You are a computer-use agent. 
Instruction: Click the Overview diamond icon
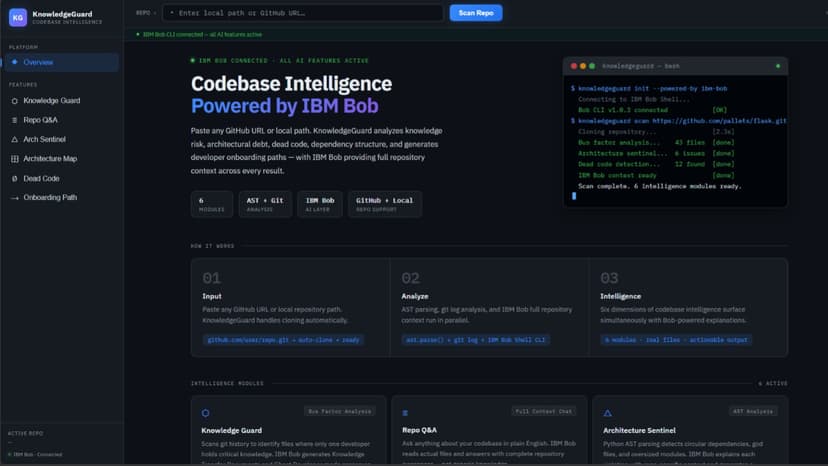point(15,62)
